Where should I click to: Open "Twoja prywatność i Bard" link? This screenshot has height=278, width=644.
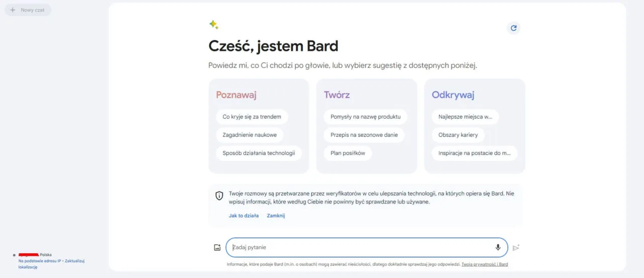(x=485, y=264)
